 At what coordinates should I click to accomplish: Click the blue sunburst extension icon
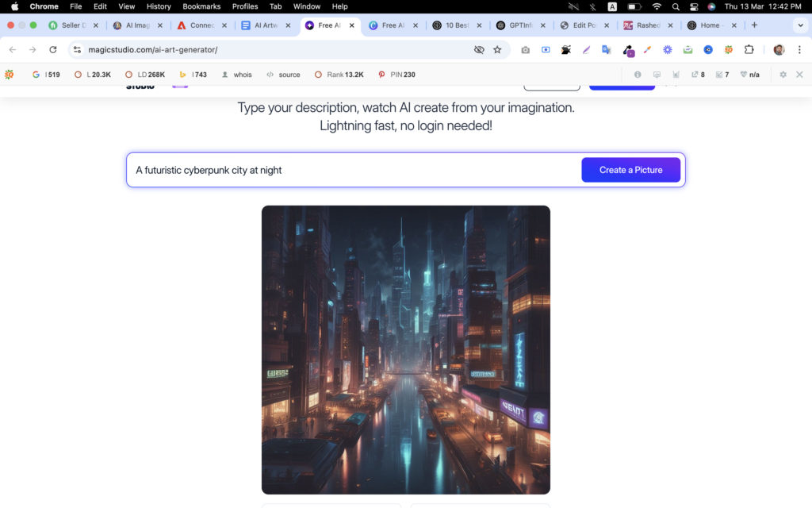click(668, 50)
